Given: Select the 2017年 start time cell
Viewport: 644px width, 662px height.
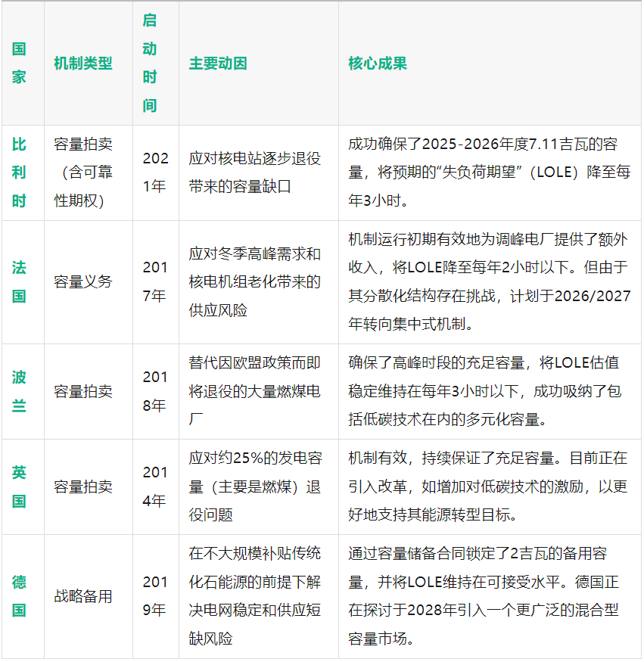Looking at the screenshot, I should tap(154, 281).
